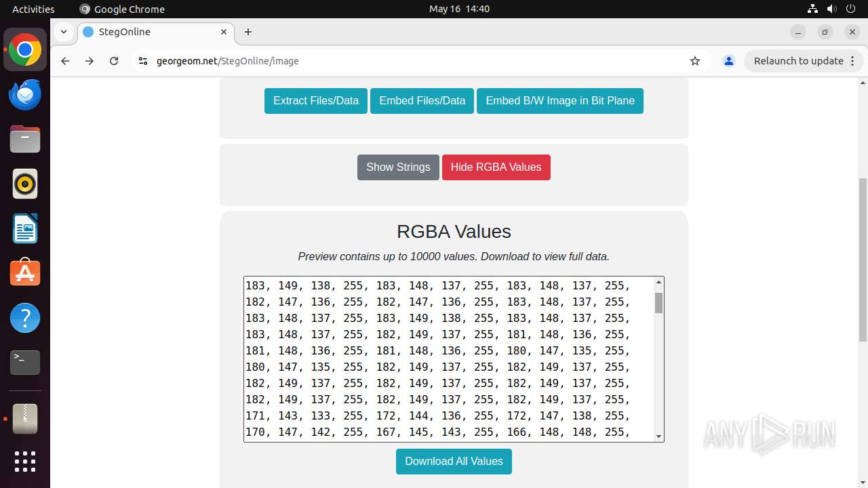Viewport: 868px width, 488px height.
Task: Show Applications grid in the dock
Action: 25,462
